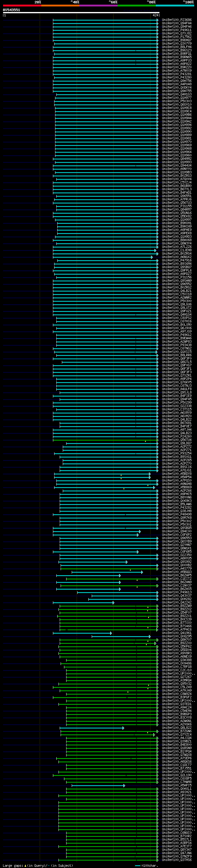This screenshot has width=197, height=868.
Task: Open hit UniRef100_B9DHQ7
Action: click(176, 40)
